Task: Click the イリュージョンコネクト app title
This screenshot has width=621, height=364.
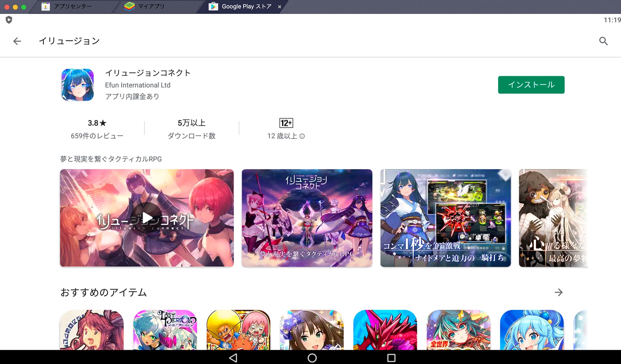Action: coord(148,73)
